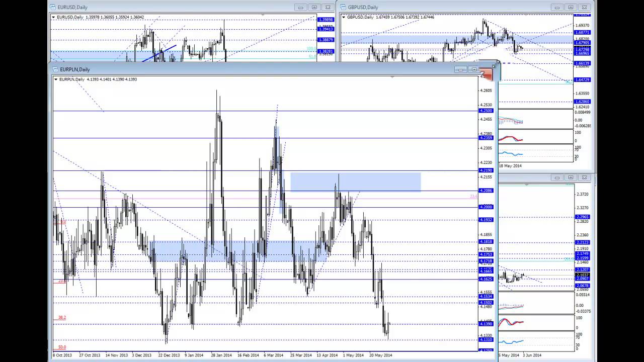Click the 1.66139 level label on GBPUSD
The width and height of the screenshot is (644, 362).
(x=582, y=63)
